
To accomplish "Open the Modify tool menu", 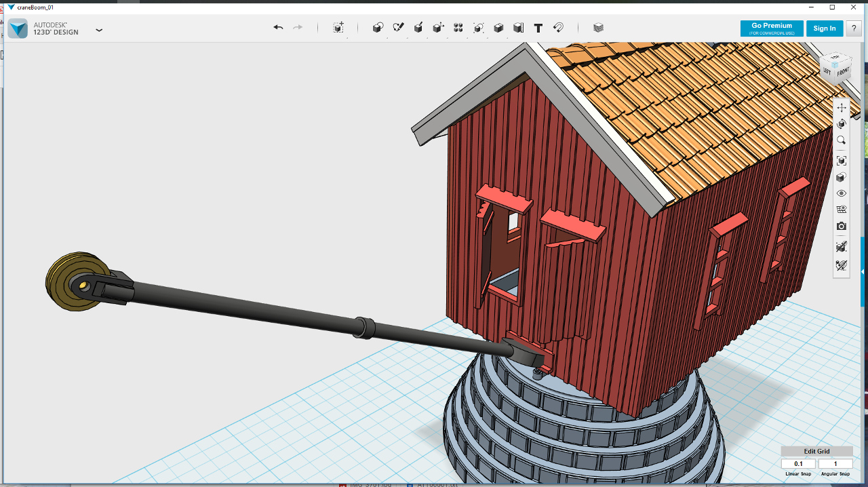I will click(438, 28).
